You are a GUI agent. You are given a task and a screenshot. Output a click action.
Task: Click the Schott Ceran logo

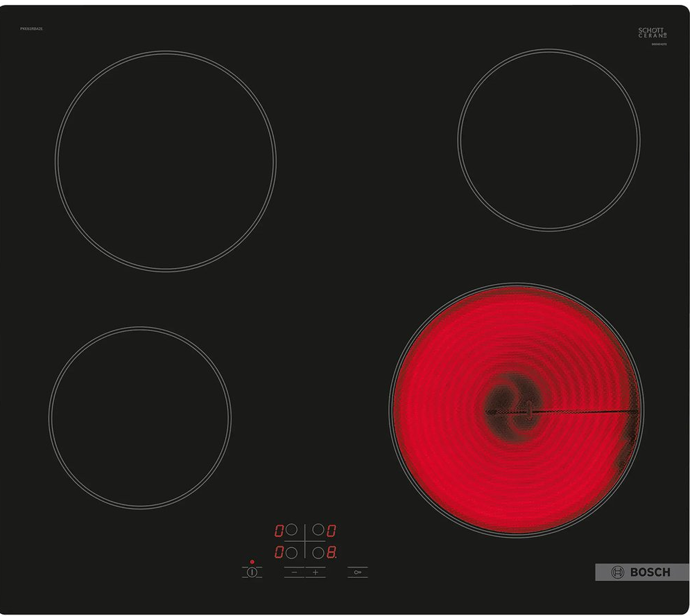pyautogui.click(x=652, y=33)
